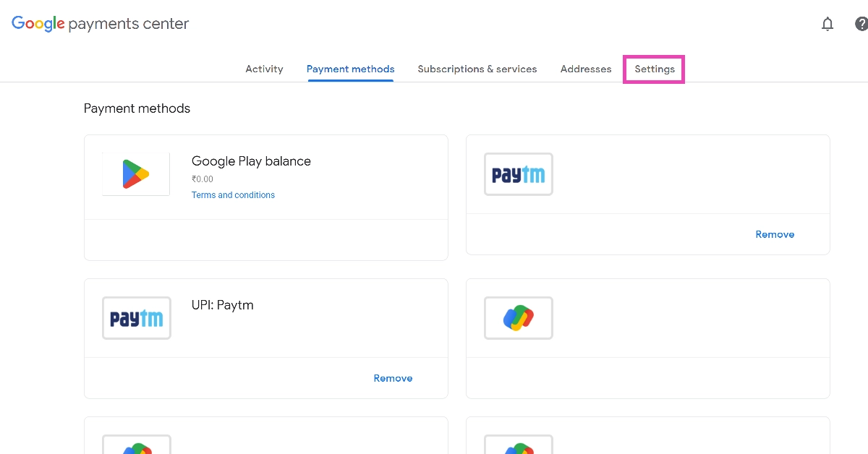The height and width of the screenshot is (454, 868).
Task: Open the notifications bell
Action: pos(827,24)
